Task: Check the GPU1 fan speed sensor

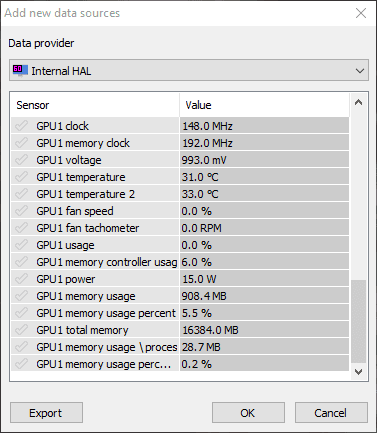Action: tap(21, 211)
